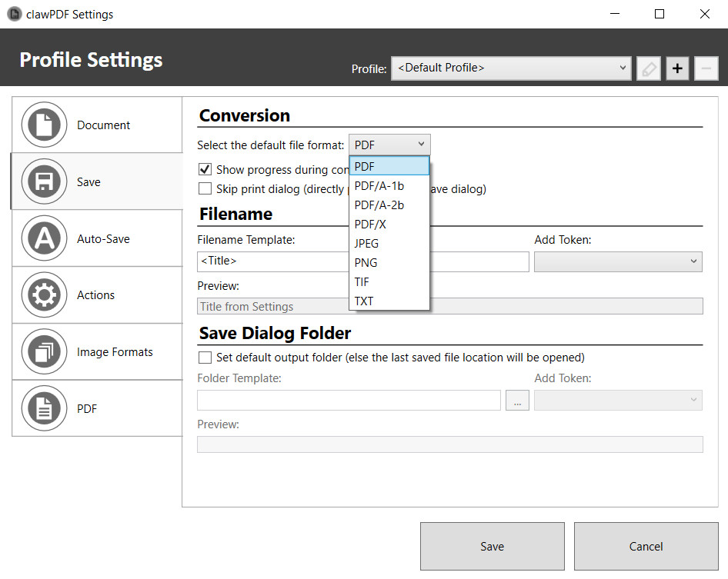Switch to the Auto-Save tab

(x=97, y=238)
